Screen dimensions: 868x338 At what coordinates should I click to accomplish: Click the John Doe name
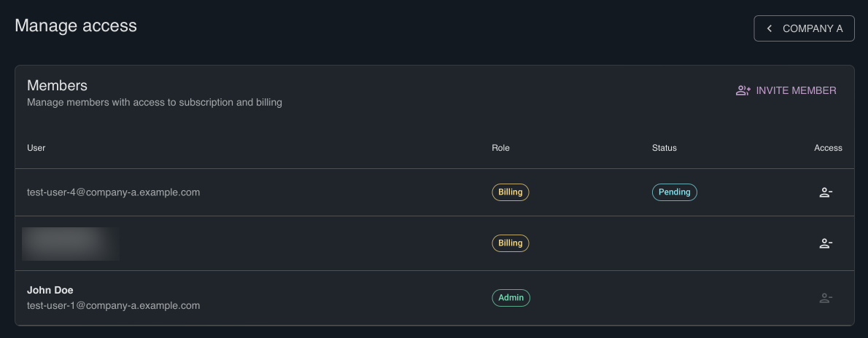tap(50, 291)
